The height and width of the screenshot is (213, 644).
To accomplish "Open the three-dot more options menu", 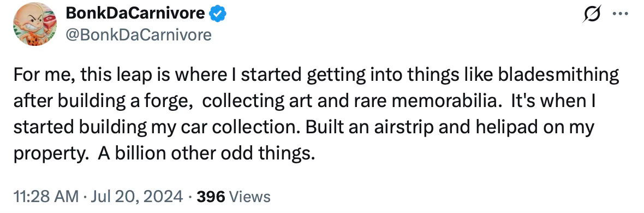I will click(x=620, y=14).
